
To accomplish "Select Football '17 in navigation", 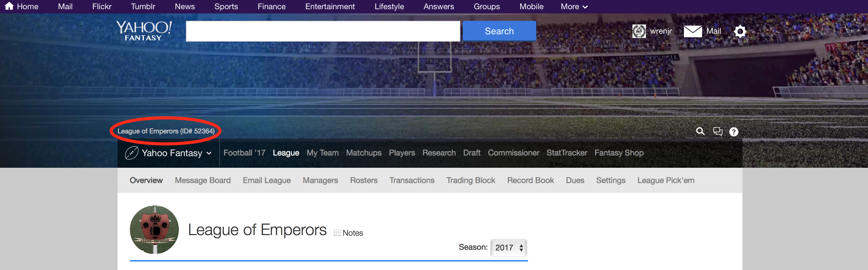I will (244, 153).
